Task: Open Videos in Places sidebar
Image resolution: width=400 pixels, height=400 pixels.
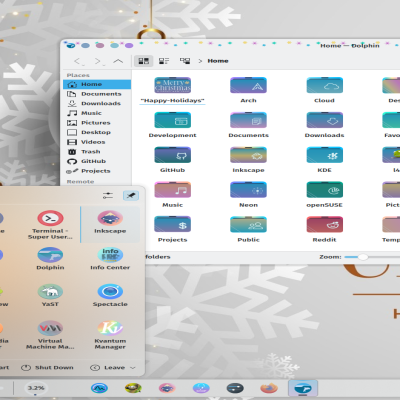Action: point(97,142)
